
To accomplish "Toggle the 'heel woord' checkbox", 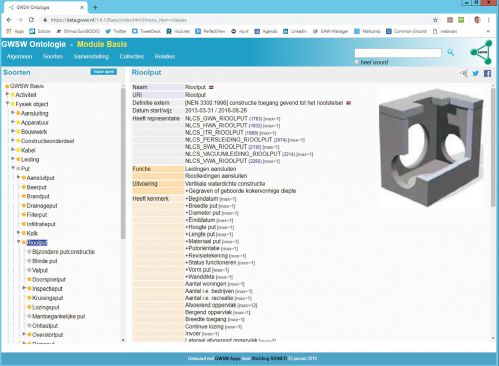I will (x=357, y=62).
